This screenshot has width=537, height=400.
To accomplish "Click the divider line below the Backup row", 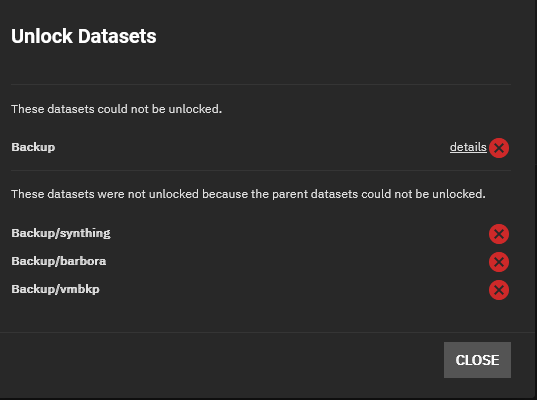I will click(x=261, y=170).
